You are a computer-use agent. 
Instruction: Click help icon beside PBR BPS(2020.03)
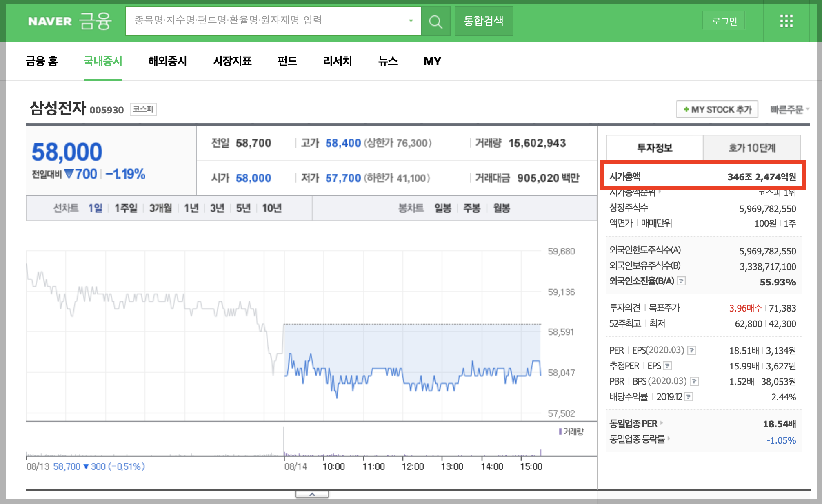pos(694,381)
